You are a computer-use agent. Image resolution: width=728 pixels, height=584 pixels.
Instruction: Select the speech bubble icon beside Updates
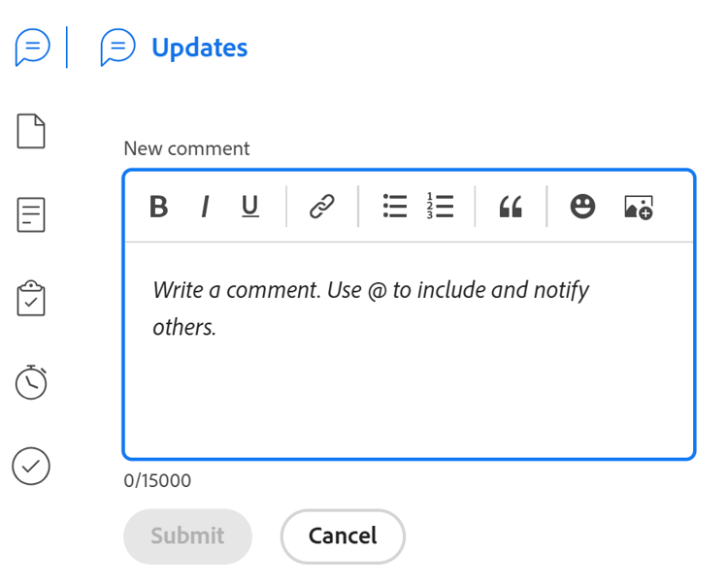(117, 47)
